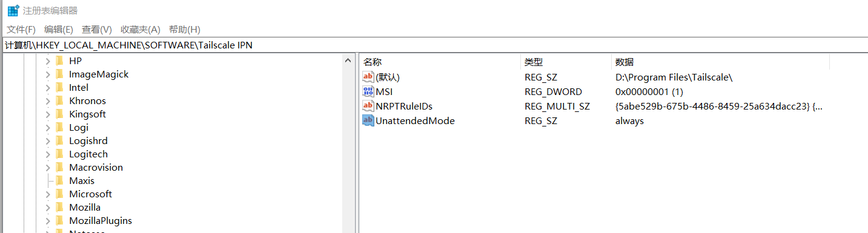This screenshot has width=868, height=233.
Task: Open the 帮助(H) menu
Action: (185, 30)
